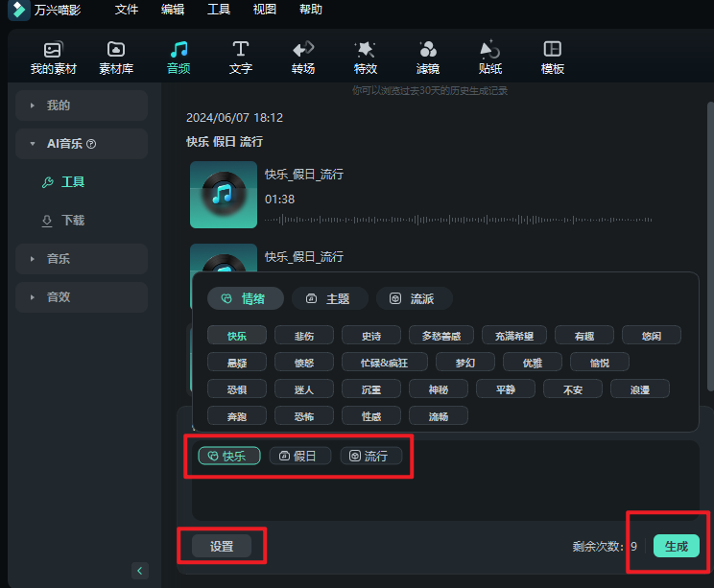Screen dimensions: 714x588
Task: Click the second 快乐_假日_流行 music thumbnail
Action: [224, 258]
